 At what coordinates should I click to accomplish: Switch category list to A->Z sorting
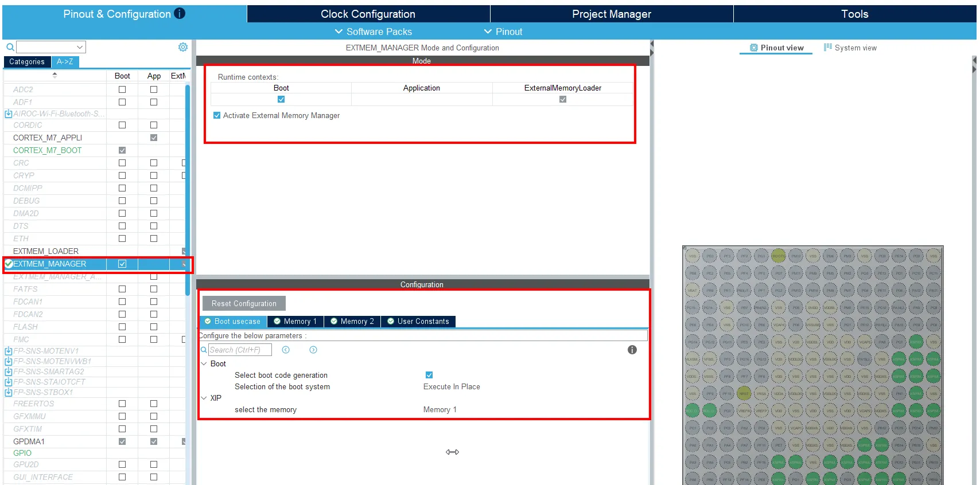[x=65, y=61]
